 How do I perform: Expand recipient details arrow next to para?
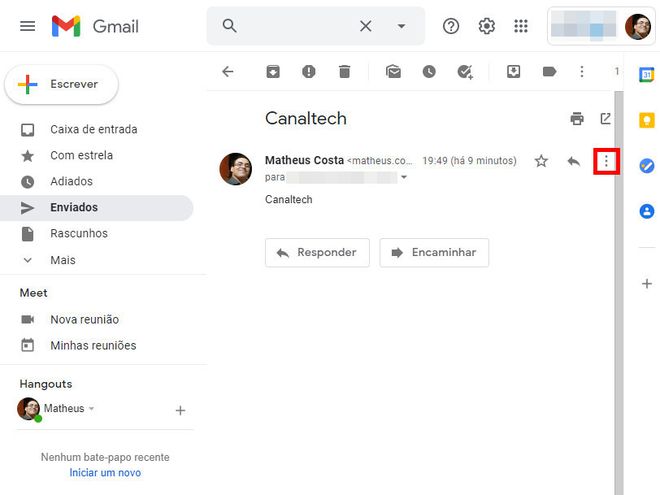pyautogui.click(x=404, y=177)
